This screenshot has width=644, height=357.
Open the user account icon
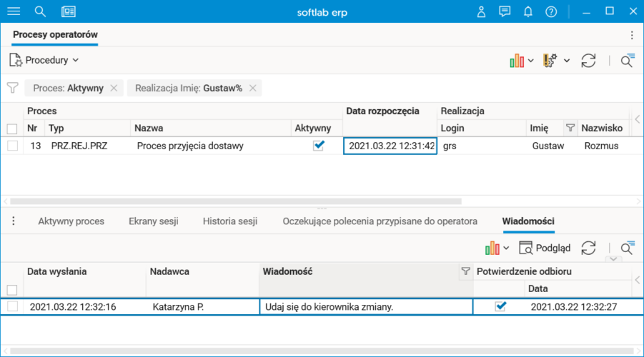tap(482, 11)
